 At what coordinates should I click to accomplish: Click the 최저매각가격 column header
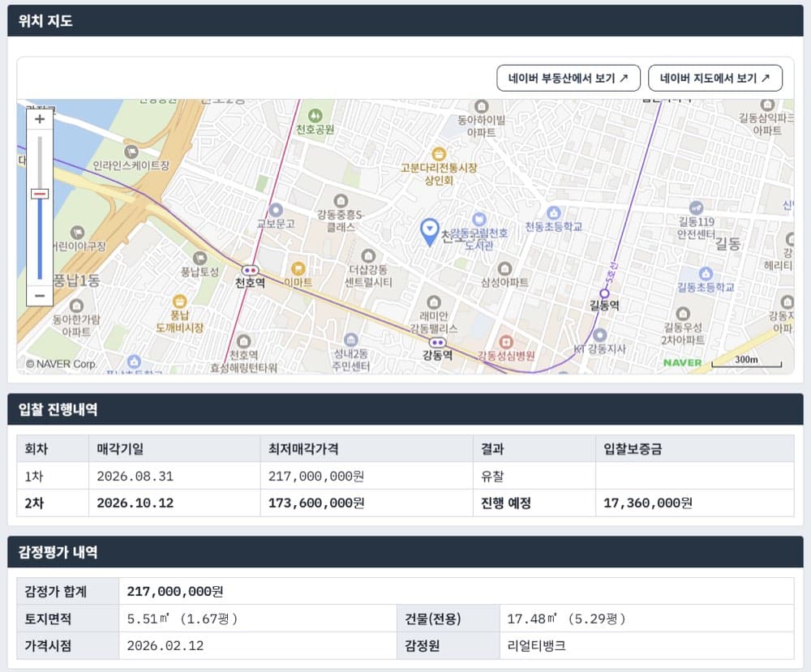click(x=367, y=449)
